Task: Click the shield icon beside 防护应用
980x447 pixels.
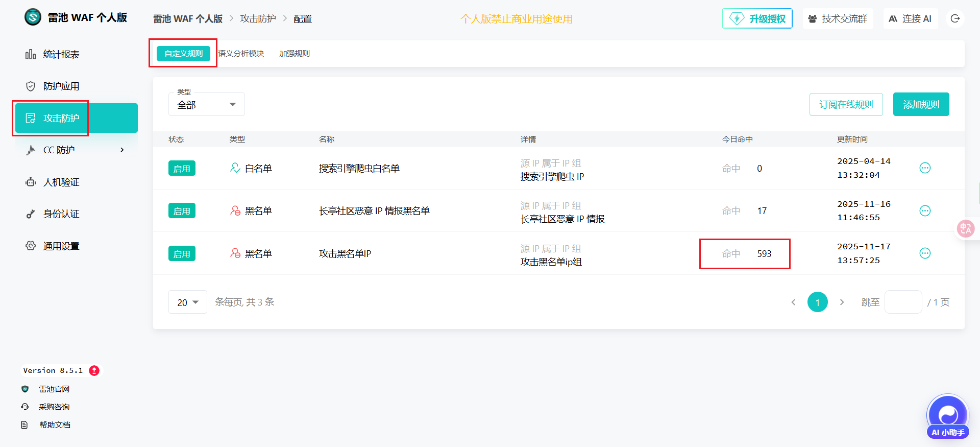Action: click(31, 86)
